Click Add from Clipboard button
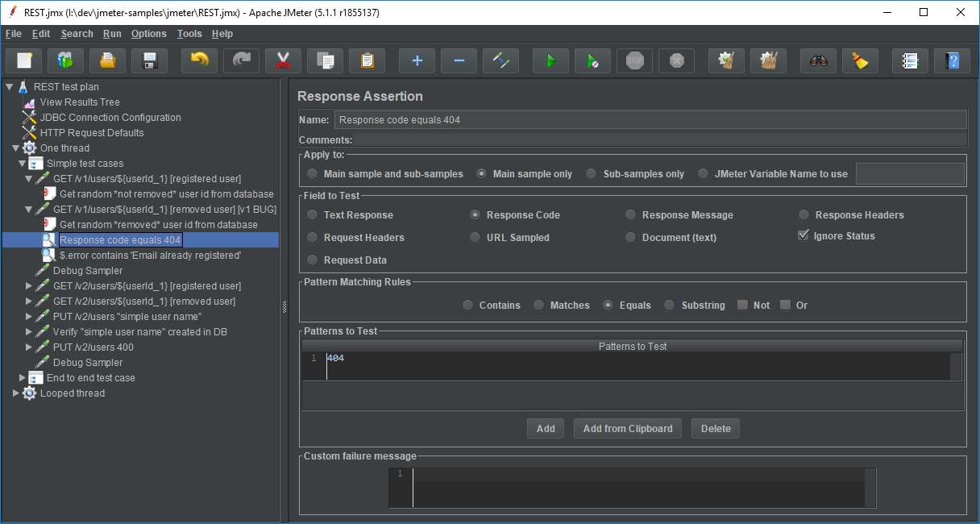 (628, 429)
